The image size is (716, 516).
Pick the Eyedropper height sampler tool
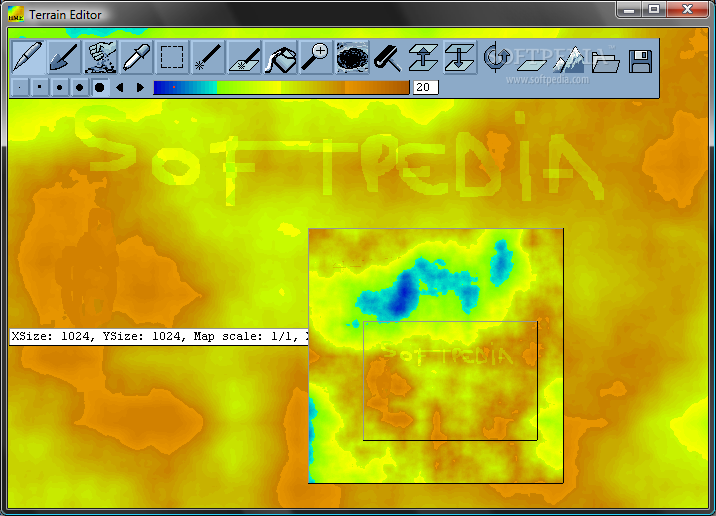[x=136, y=58]
